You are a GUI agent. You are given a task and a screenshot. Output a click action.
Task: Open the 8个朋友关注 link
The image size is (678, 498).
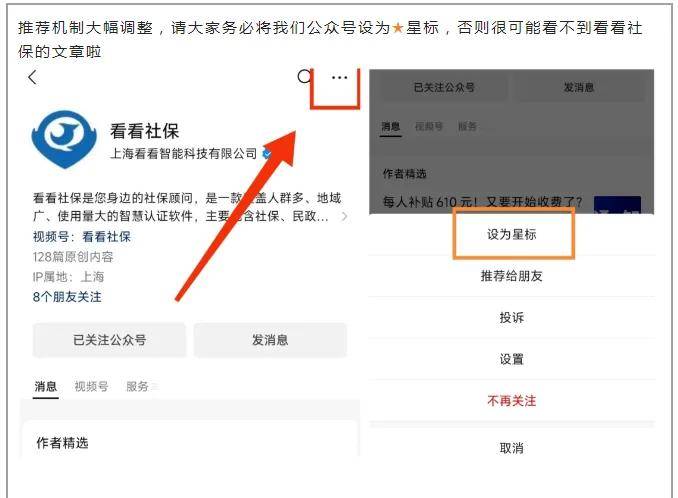[67, 297]
